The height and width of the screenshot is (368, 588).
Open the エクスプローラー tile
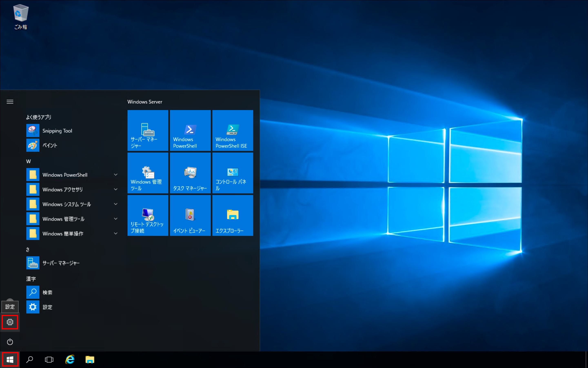tap(233, 215)
